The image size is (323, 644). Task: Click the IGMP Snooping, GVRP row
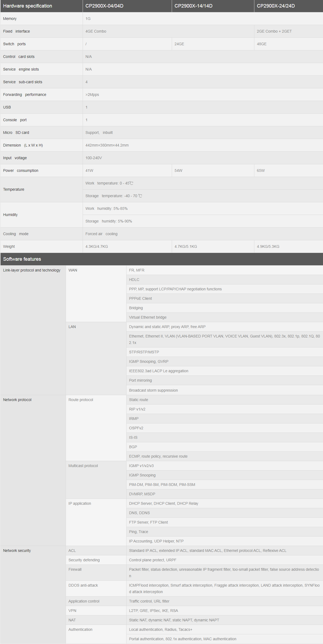pos(224,361)
